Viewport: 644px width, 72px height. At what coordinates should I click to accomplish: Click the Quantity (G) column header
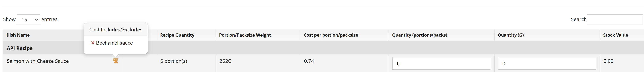point(511,35)
